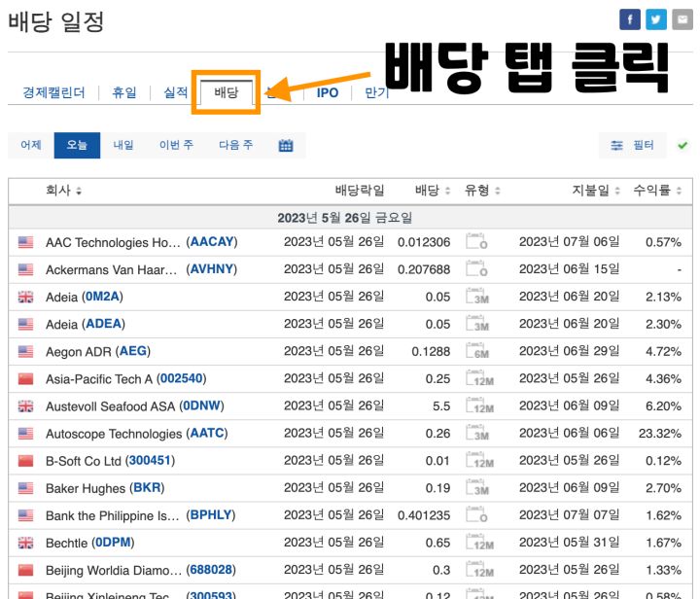Show this week with 이번 주
The height and width of the screenshot is (599, 700).
pos(176,145)
